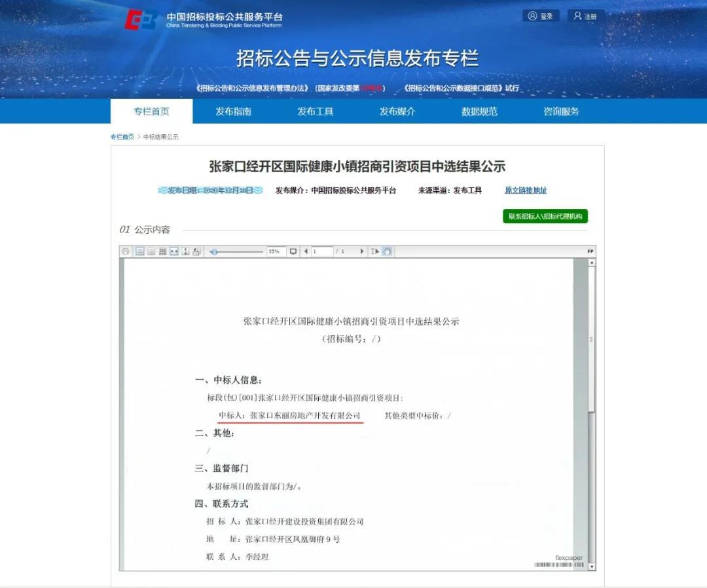This screenshot has width=707, height=588.
Task: Click the 来源渠道：发布工具 text
Action: pyautogui.click(x=450, y=191)
